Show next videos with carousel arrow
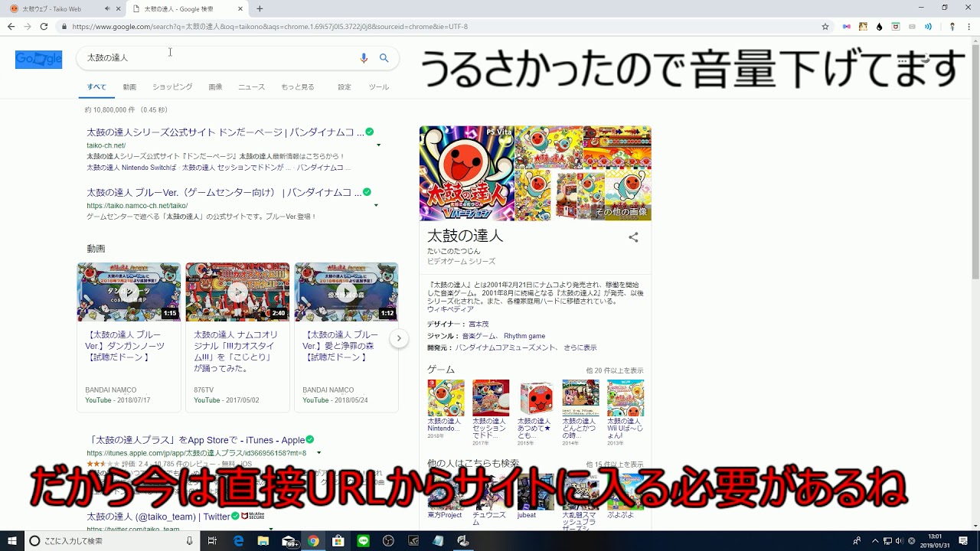This screenshot has width=980, height=551. point(399,338)
